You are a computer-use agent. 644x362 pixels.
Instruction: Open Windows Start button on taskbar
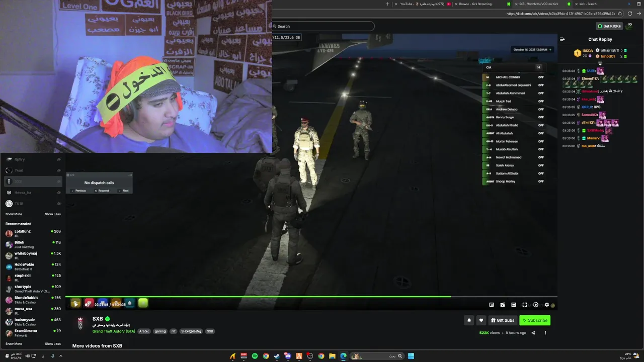click(x=411, y=356)
